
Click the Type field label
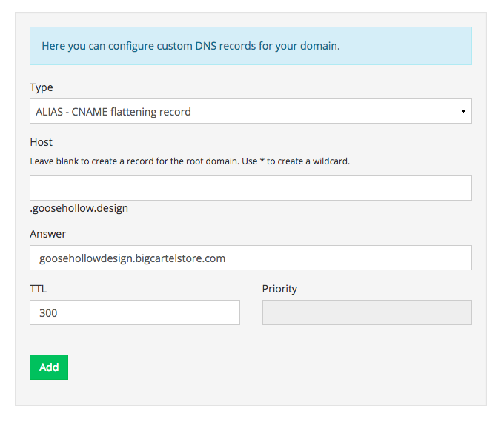pos(42,87)
